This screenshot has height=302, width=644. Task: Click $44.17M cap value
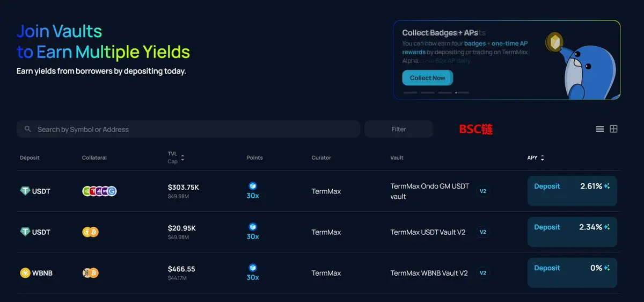click(177, 278)
